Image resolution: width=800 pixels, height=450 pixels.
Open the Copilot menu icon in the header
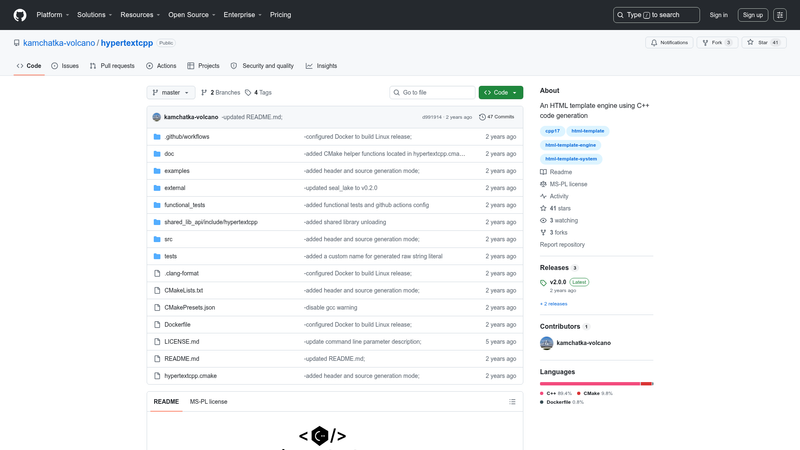pyautogui.click(x=780, y=15)
